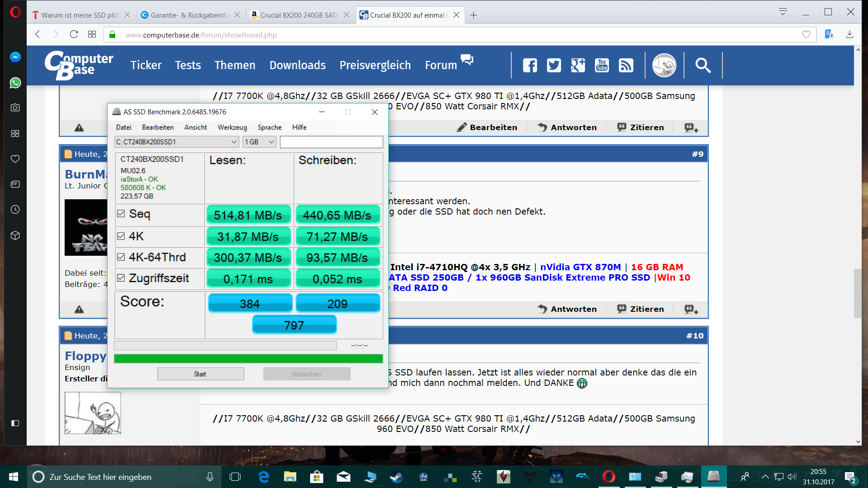This screenshot has width=868, height=488.
Task: Add page to bookmarks heart
Action: point(806,34)
